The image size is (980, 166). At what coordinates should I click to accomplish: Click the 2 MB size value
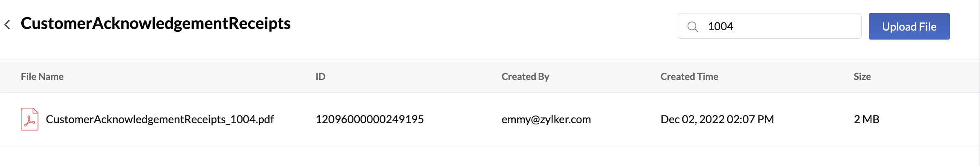click(866, 120)
